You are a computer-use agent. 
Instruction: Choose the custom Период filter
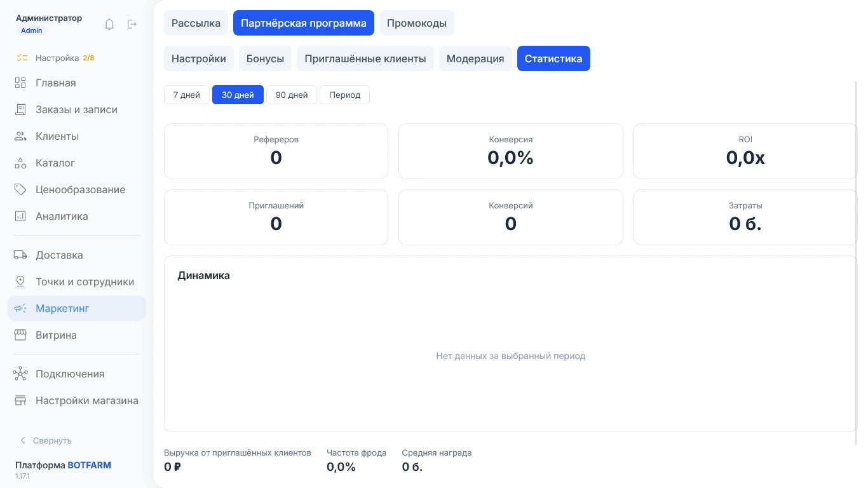(x=345, y=95)
